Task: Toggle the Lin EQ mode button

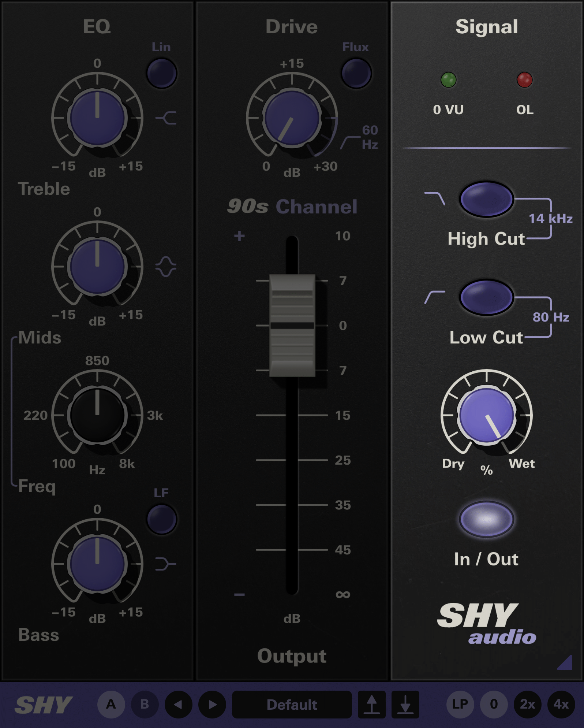Action: [162, 73]
